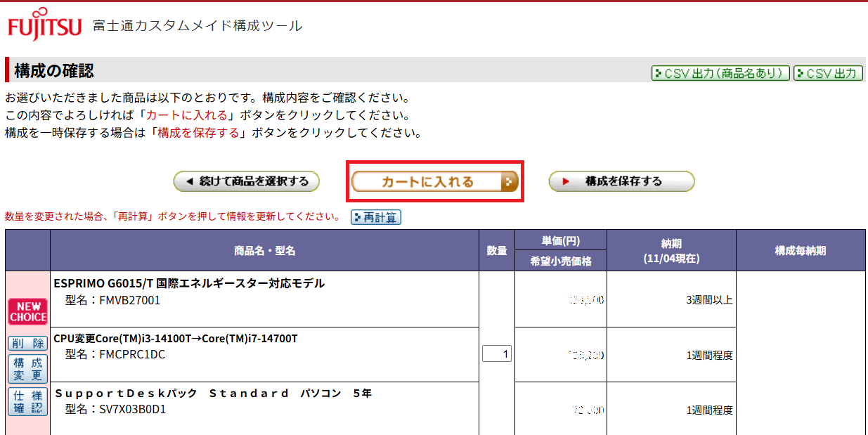This screenshot has height=435, width=868.
Task: Focus the quantity input field
Action: (x=496, y=354)
